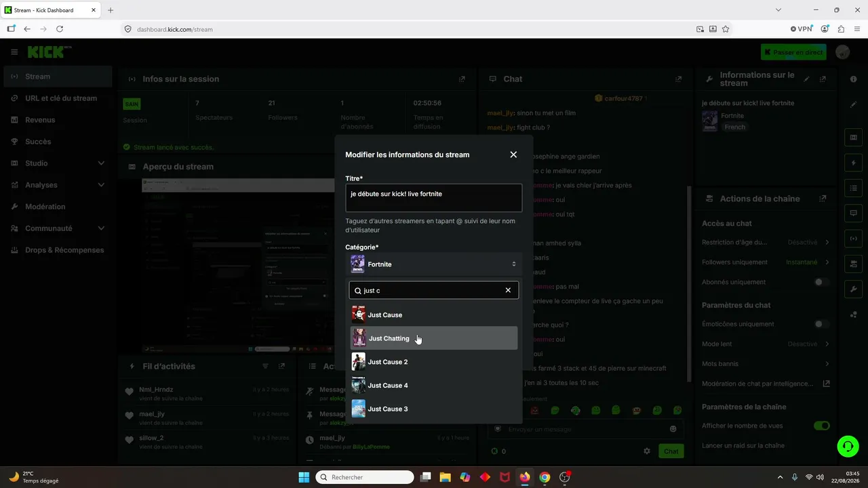The width and height of the screenshot is (868, 488).
Task: Pick Just Cause 4 in category list
Action: pyautogui.click(x=434, y=386)
